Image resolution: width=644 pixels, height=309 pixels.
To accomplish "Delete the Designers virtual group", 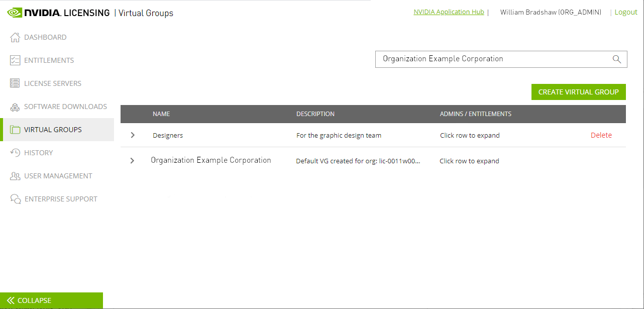I will [x=601, y=135].
